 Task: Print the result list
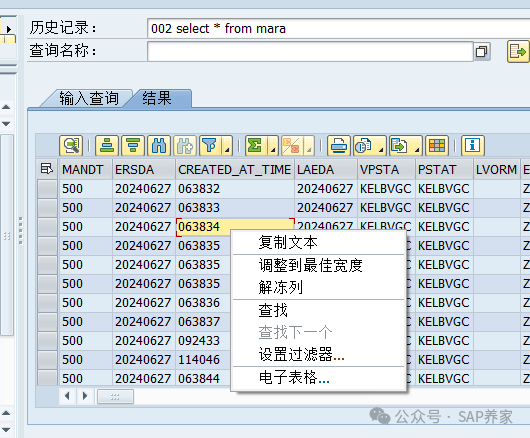pos(339,146)
